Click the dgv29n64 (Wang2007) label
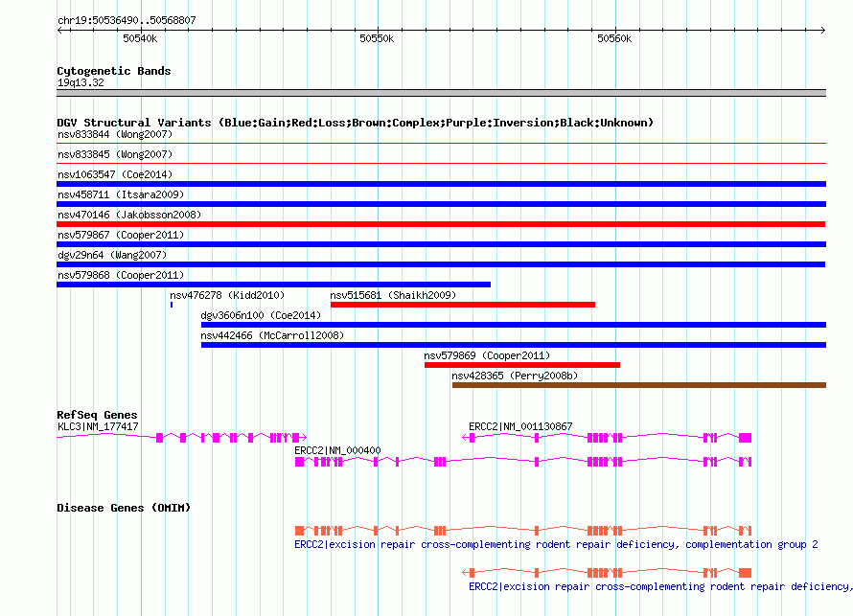 click(112, 255)
